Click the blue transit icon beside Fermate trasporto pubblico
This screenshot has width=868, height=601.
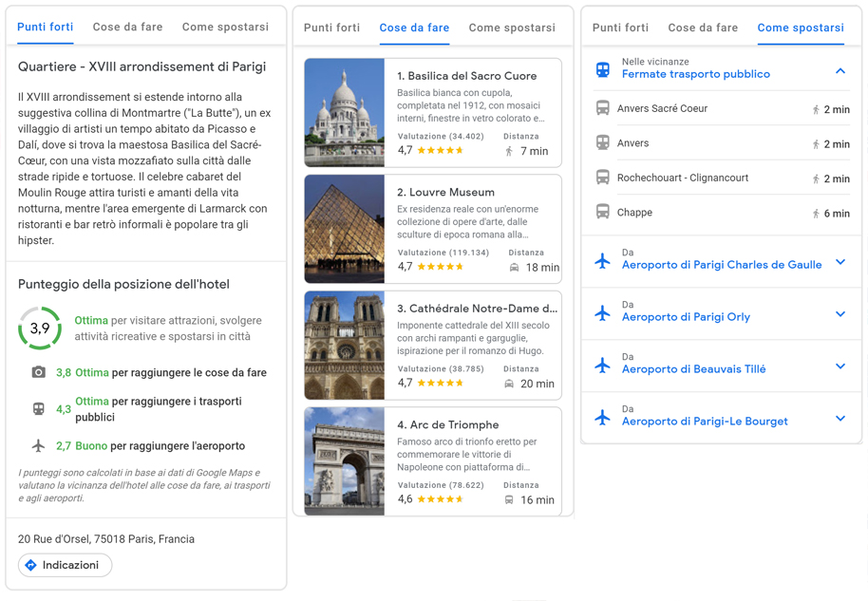603,69
